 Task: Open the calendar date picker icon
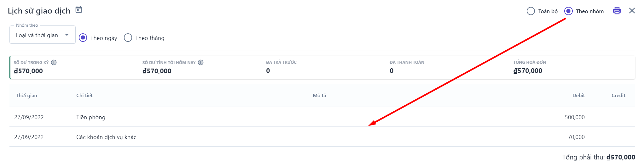click(78, 10)
